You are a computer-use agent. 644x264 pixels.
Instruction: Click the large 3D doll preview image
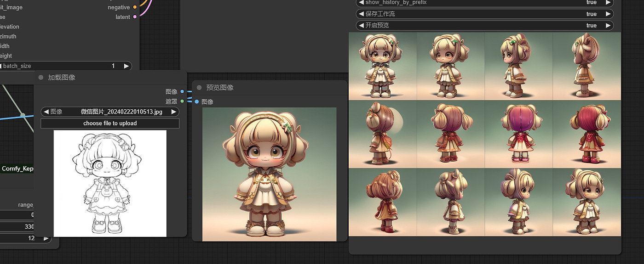click(269, 174)
